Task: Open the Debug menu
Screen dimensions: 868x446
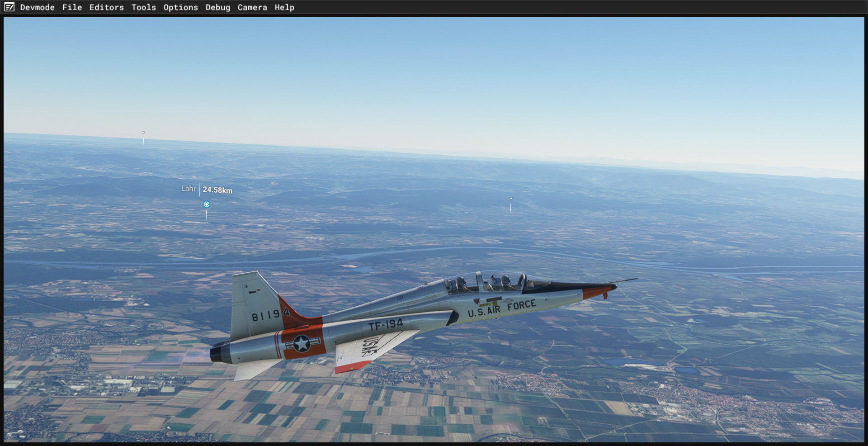Action: point(218,7)
